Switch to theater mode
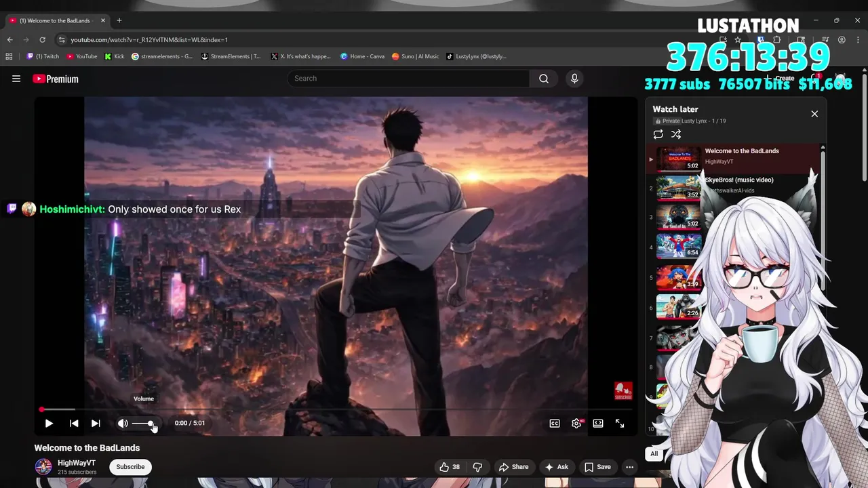Viewport: 868px width, 488px height. (598, 423)
